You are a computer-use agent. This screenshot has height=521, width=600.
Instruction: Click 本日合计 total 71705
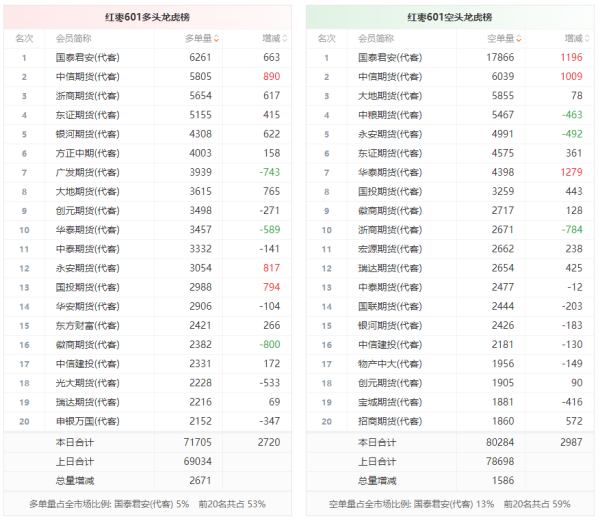coord(197,443)
